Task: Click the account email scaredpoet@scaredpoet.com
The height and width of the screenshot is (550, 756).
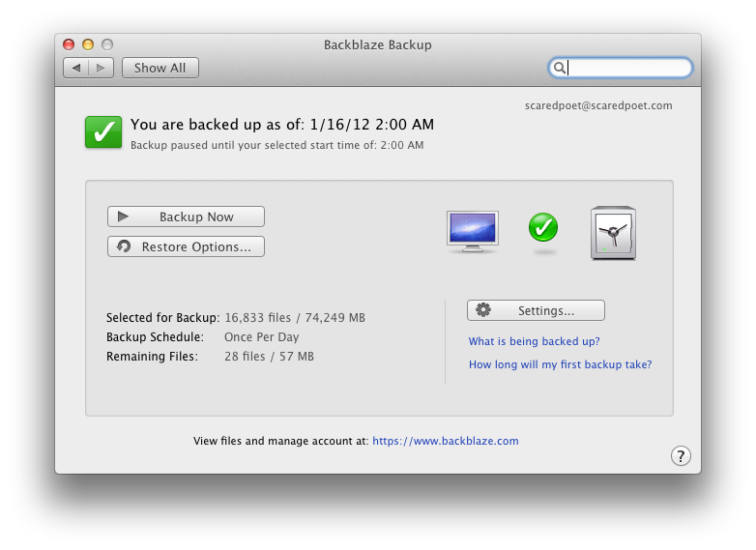Action: pos(598,105)
